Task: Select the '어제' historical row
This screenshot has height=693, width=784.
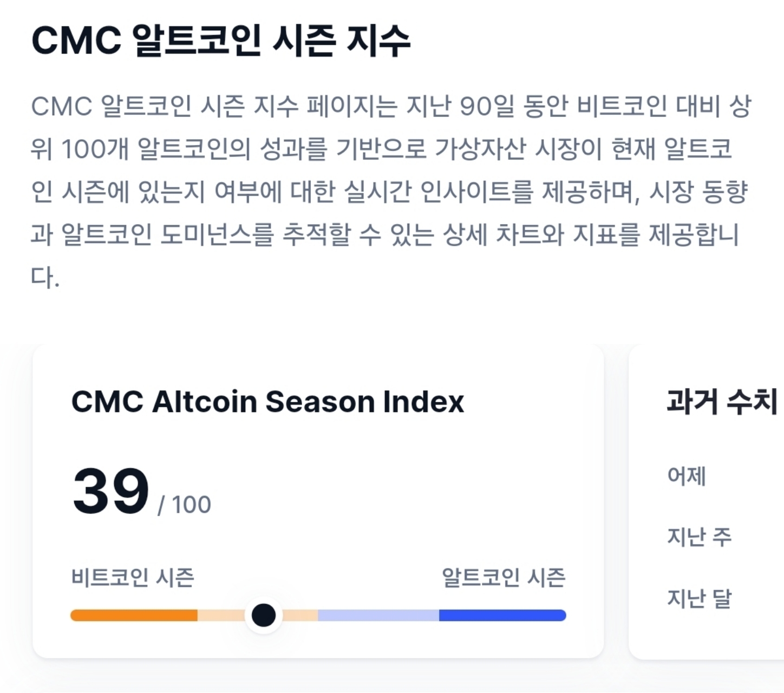Action: [x=687, y=476]
